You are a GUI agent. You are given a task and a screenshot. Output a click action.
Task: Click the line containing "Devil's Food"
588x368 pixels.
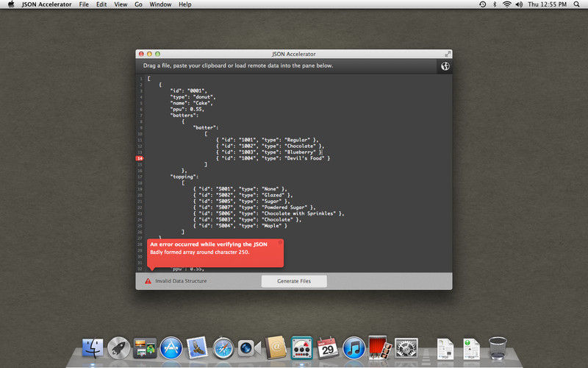pos(273,158)
